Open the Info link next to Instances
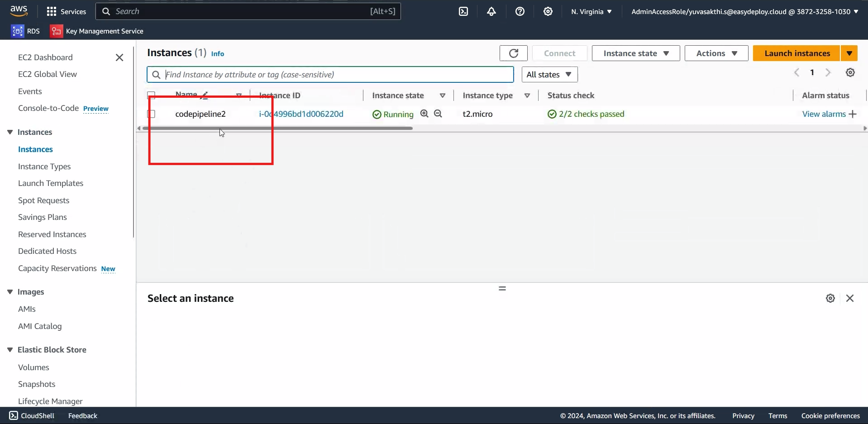Screen dimensions: 868x424 pyautogui.click(x=218, y=53)
